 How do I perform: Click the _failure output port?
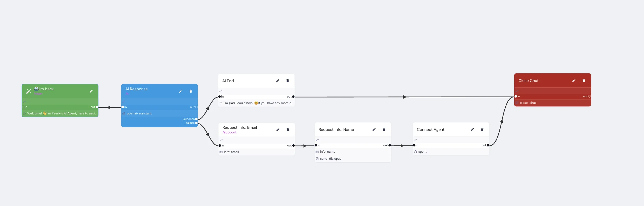tap(196, 123)
